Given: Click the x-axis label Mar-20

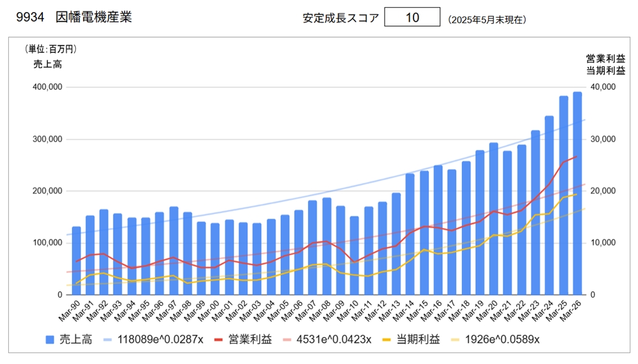Looking at the screenshot, I should pyautogui.click(x=487, y=310).
